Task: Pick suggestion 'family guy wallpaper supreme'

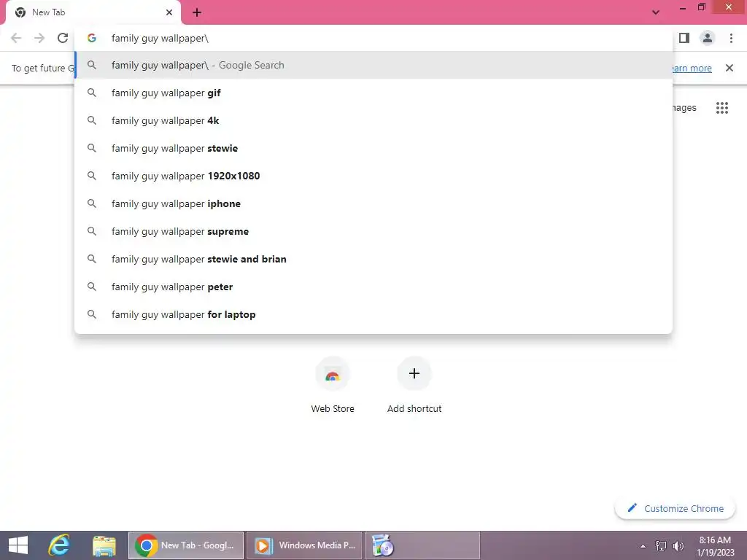Action: click(x=373, y=231)
